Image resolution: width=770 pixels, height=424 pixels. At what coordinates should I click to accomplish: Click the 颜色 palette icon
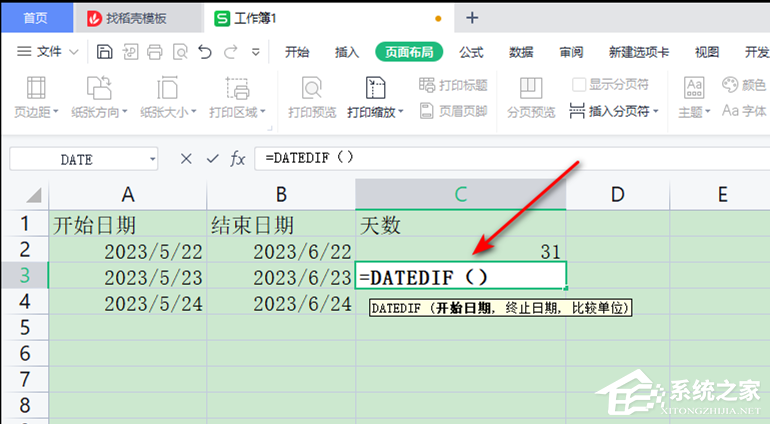tap(730, 85)
